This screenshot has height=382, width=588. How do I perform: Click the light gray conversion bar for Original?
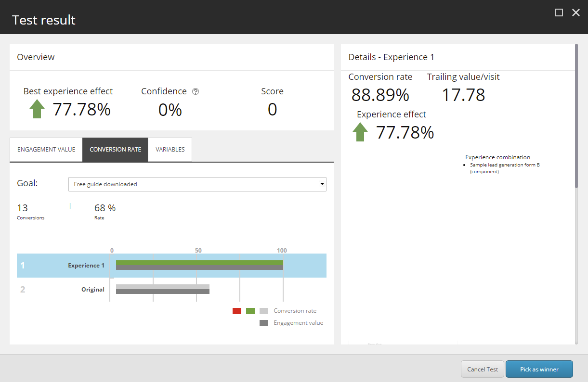pos(163,287)
